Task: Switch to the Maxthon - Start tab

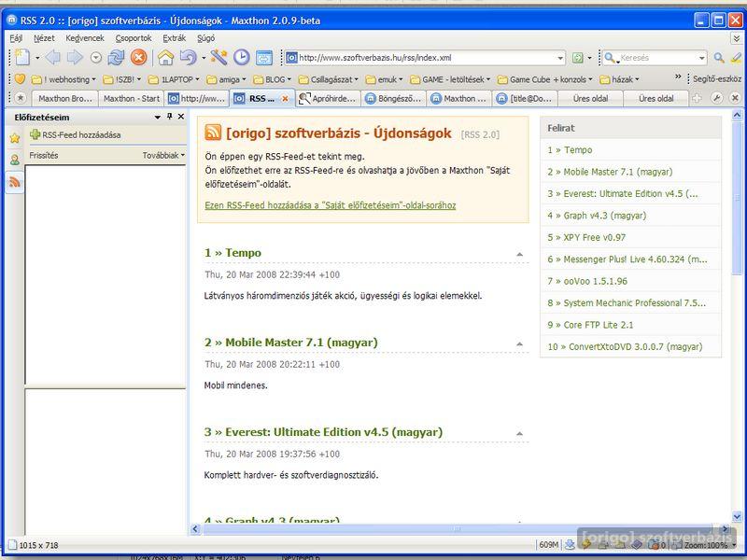Action: (x=132, y=99)
